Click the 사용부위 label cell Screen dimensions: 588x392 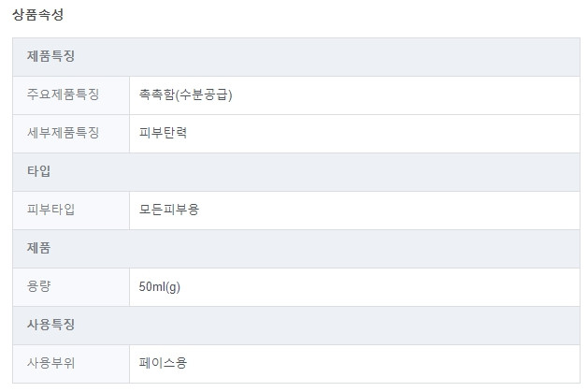[x=71, y=364]
